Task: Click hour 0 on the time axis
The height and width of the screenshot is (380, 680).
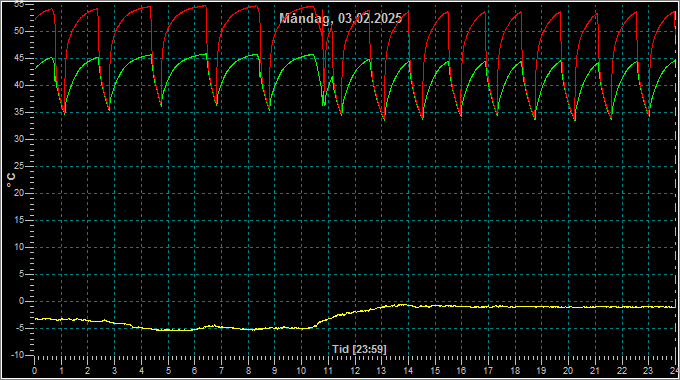Action: pos(34,371)
